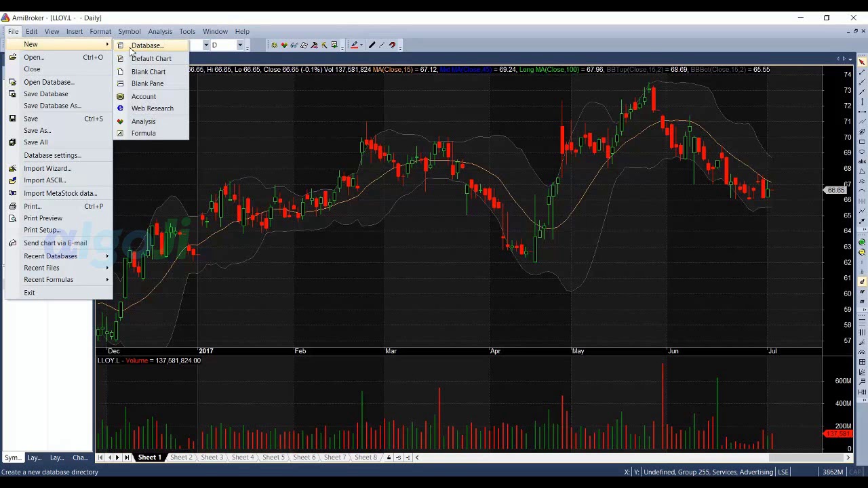Select the vertical line drawing tool

coord(862,102)
